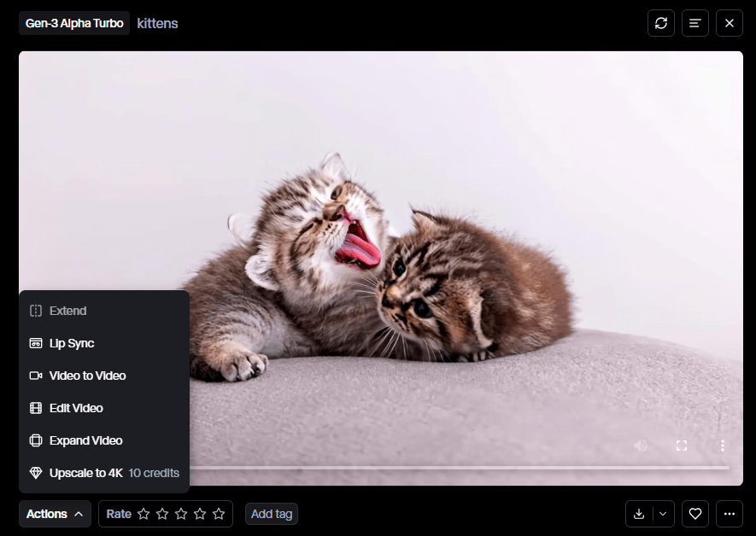Open the prompt details lines icon
Image resolution: width=756 pixels, height=536 pixels.
coord(694,23)
